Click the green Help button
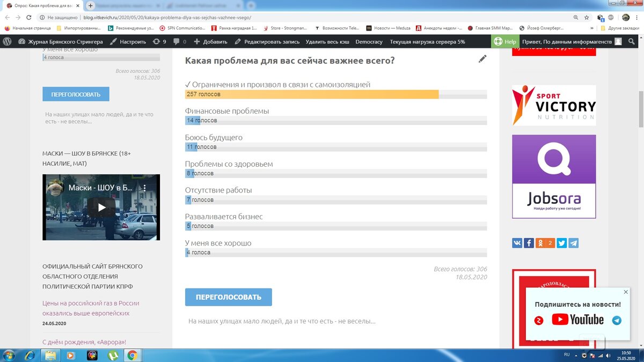This screenshot has height=362, width=644. 504,41
